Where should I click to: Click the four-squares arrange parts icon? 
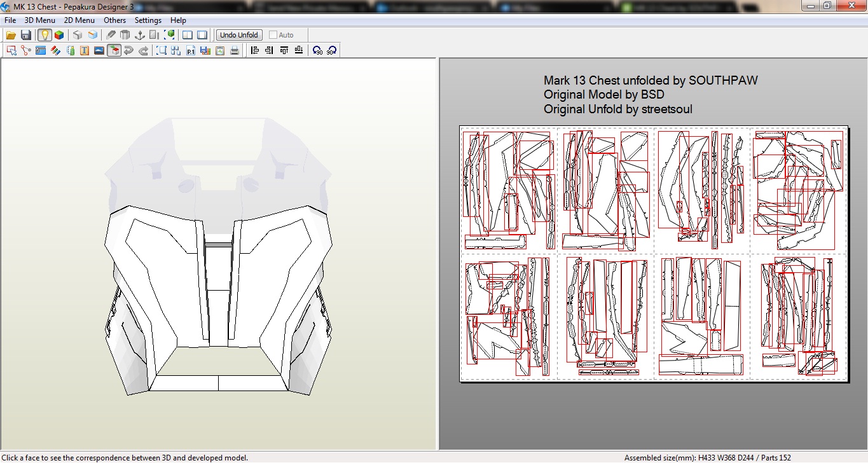(176, 50)
